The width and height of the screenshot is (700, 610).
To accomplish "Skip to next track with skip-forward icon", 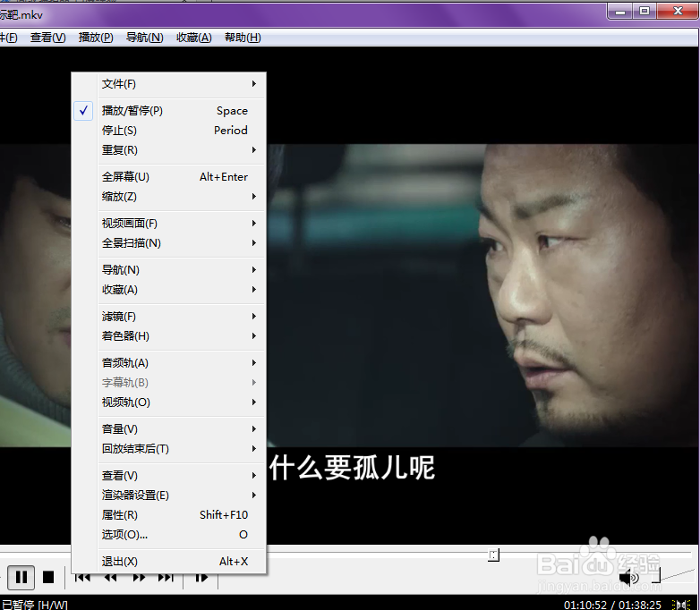I will pos(166,578).
